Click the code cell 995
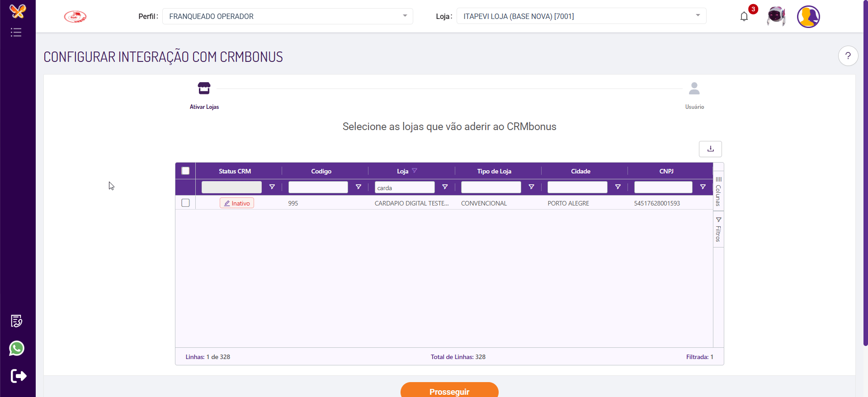 click(293, 203)
